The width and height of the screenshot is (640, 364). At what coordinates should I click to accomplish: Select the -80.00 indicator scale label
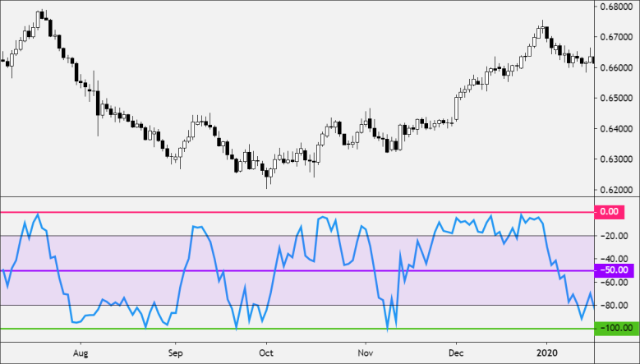click(615, 306)
